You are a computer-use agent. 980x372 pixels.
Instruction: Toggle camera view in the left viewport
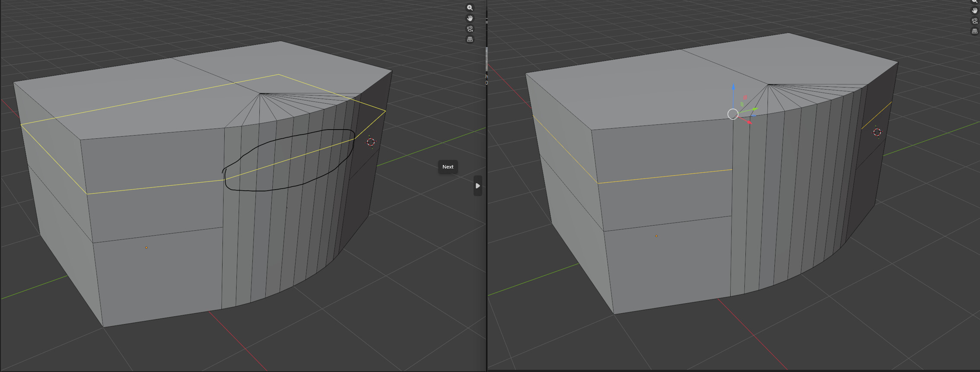470,29
